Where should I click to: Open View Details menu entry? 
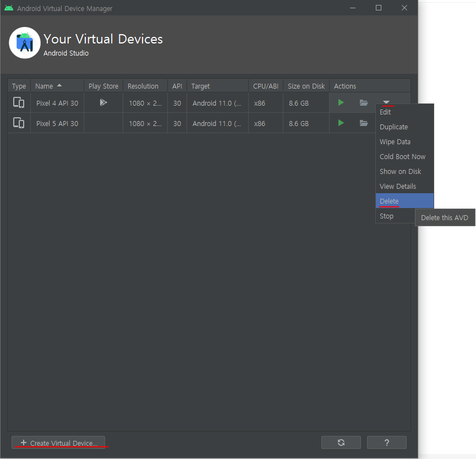(404, 187)
